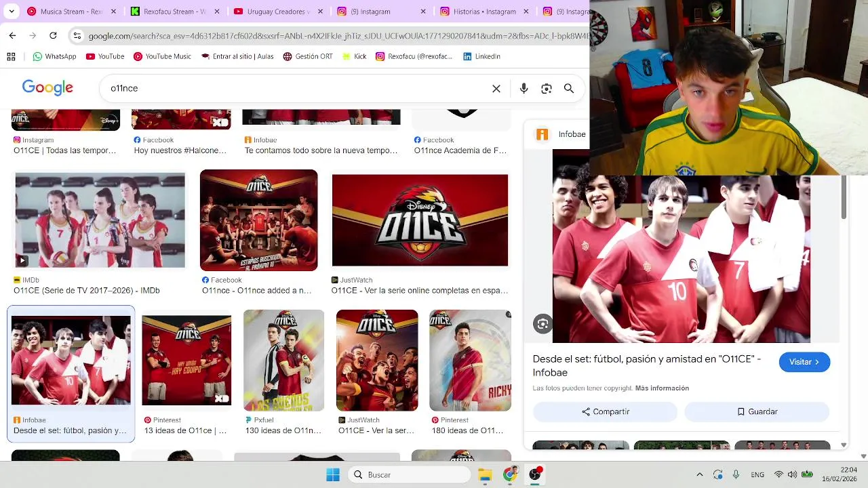Open the clock showing 22:04 16/02/2026
The width and height of the screenshot is (868, 488).
839,474
